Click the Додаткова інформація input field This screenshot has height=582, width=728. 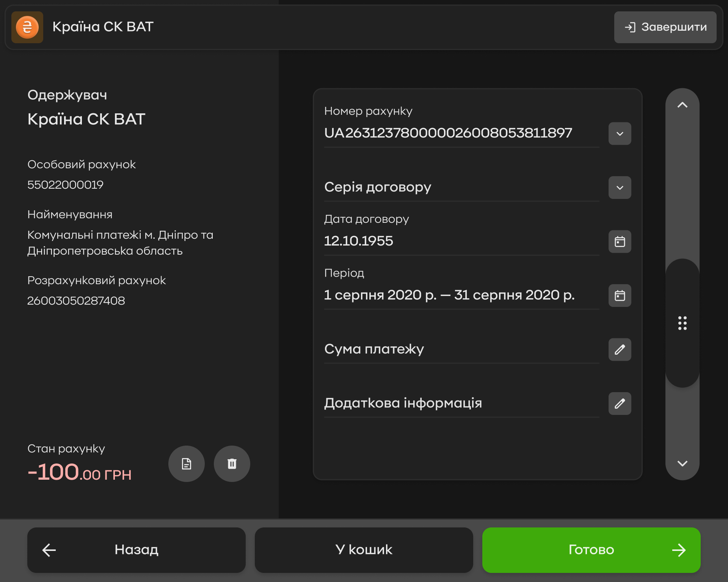point(462,403)
